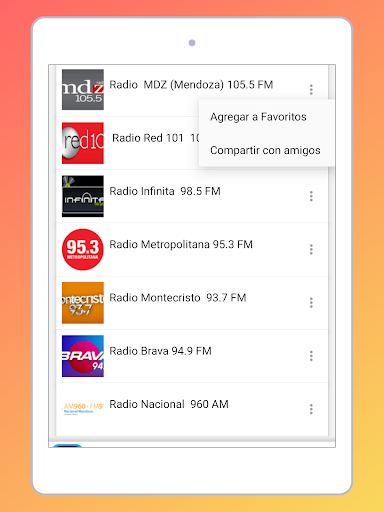This screenshot has height=512, width=384.
Task: Open options menu for Radio MDZ
Action: click(x=311, y=89)
